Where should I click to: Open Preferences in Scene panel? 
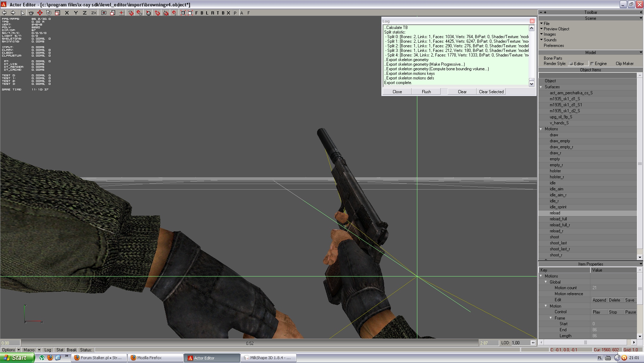[x=554, y=46]
